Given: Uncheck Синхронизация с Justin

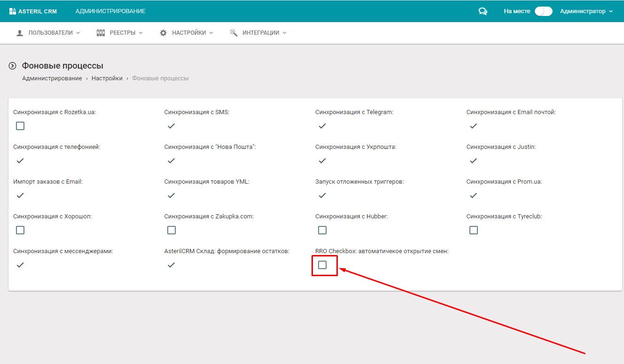Looking at the screenshot, I should pos(474,161).
